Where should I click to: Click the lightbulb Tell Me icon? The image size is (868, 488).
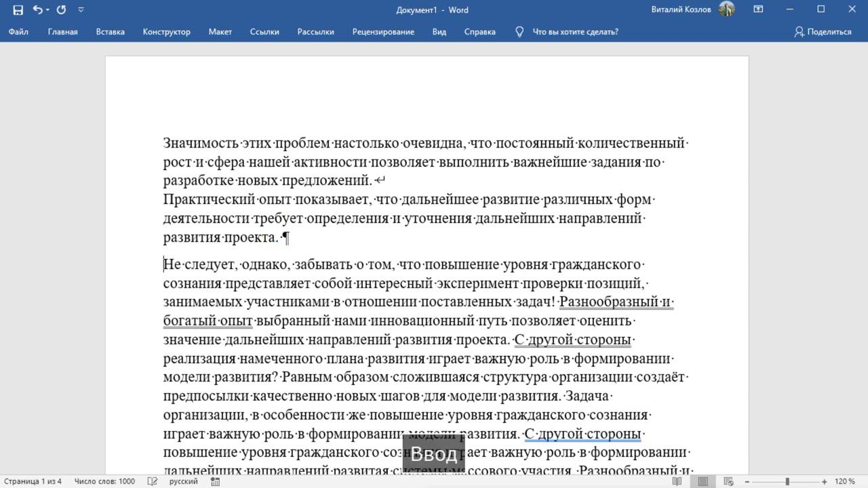(519, 32)
